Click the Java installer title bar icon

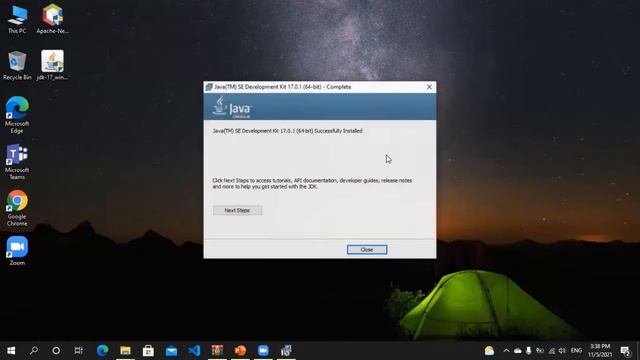tap(209, 87)
